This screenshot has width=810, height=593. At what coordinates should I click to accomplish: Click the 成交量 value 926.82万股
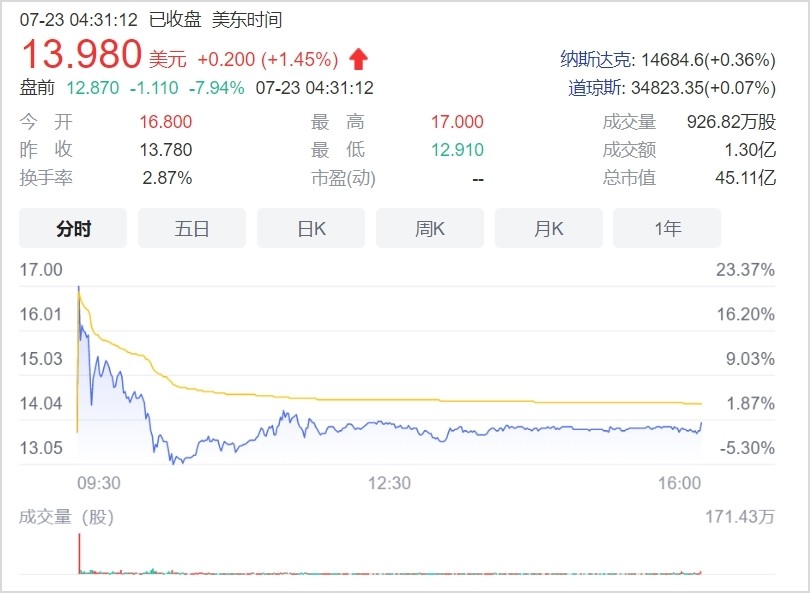pyautogui.click(x=731, y=122)
